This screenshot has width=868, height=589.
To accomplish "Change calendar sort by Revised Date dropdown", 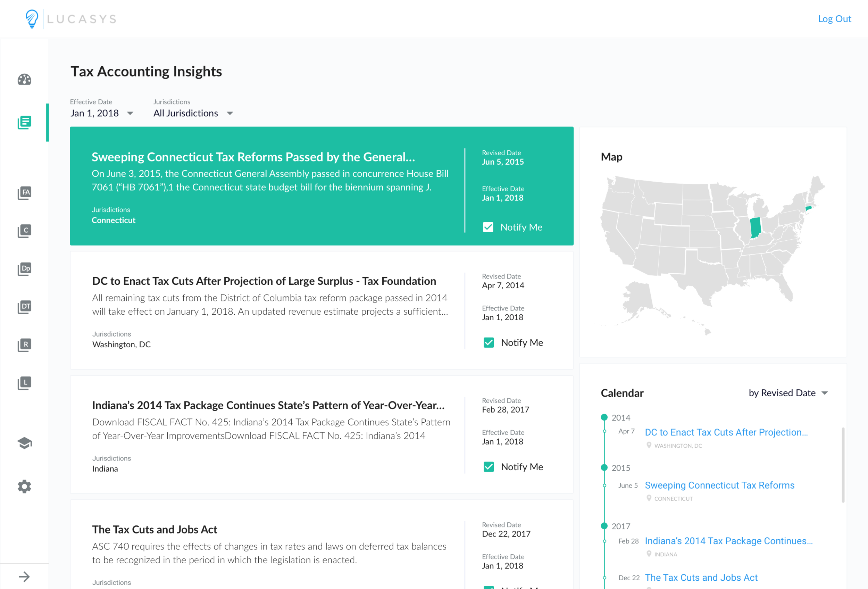I will point(788,393).
